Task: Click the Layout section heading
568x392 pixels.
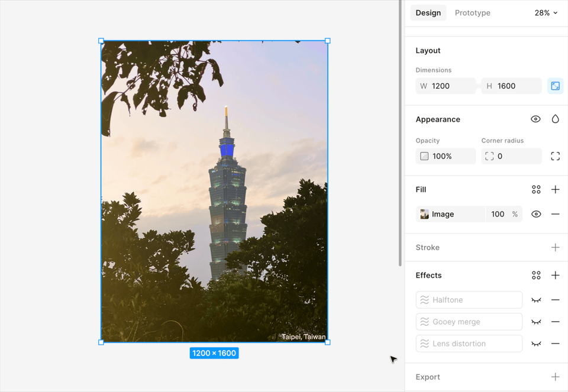Action: [x=428, y=50]
